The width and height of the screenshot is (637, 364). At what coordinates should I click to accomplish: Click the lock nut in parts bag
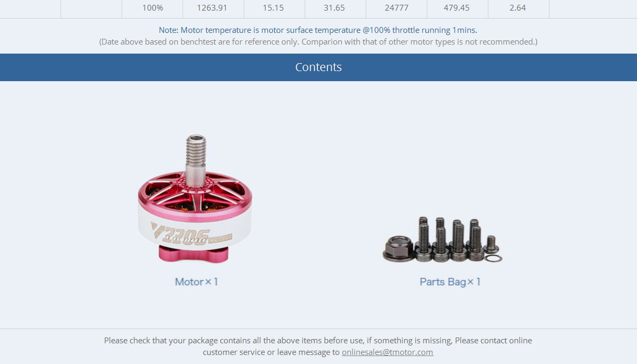pyautogui.click(x=398, y=248)
